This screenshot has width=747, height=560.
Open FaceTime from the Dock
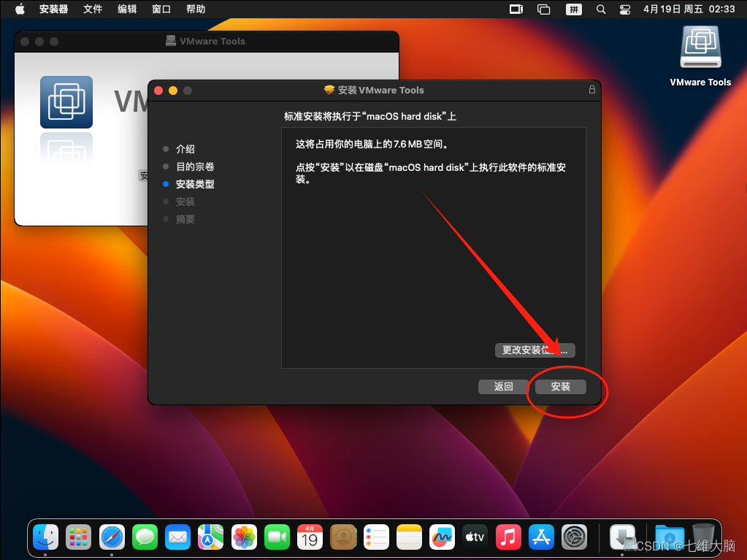pos(277,537)
